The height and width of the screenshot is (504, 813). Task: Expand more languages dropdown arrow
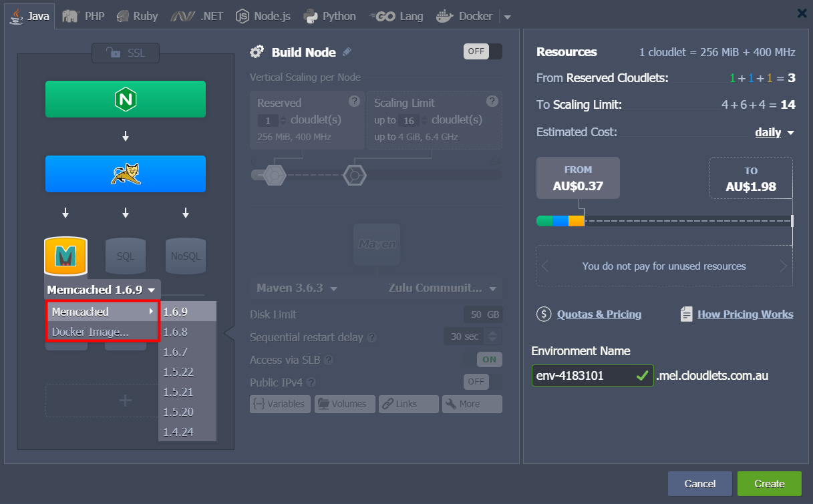click(506, 17)
